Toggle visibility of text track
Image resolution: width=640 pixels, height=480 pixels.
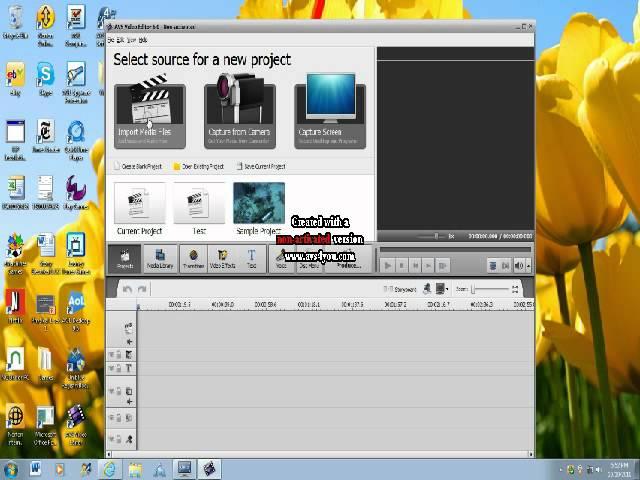coord(111,368)
